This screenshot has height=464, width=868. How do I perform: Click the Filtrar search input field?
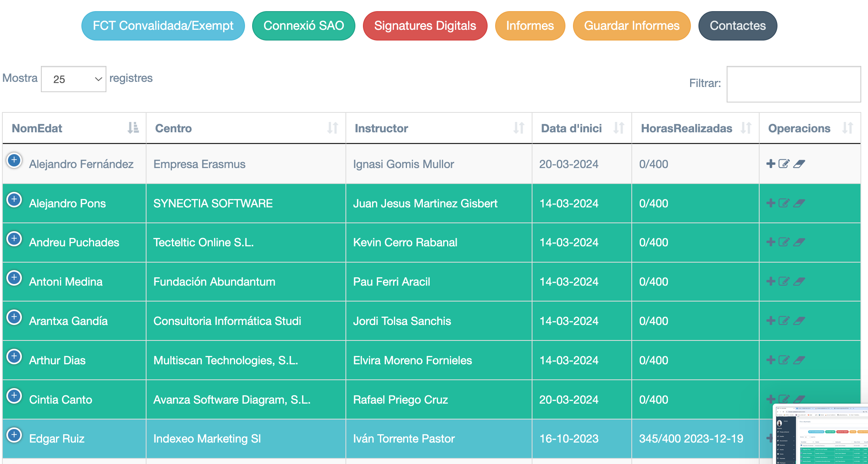793,84
